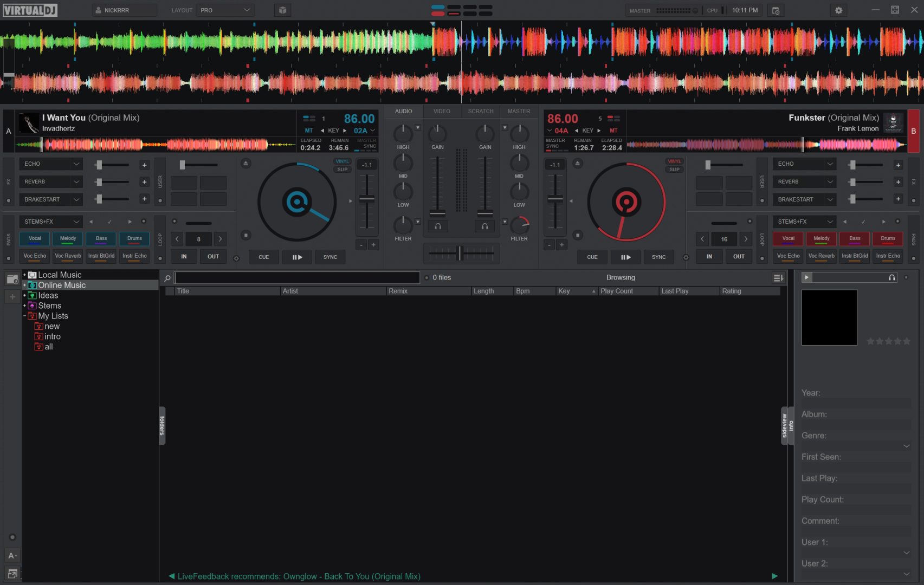Screen dimensions: 924x585
Task: Toggle deck A Drums stem pad
Action: [x=134, y=239]
